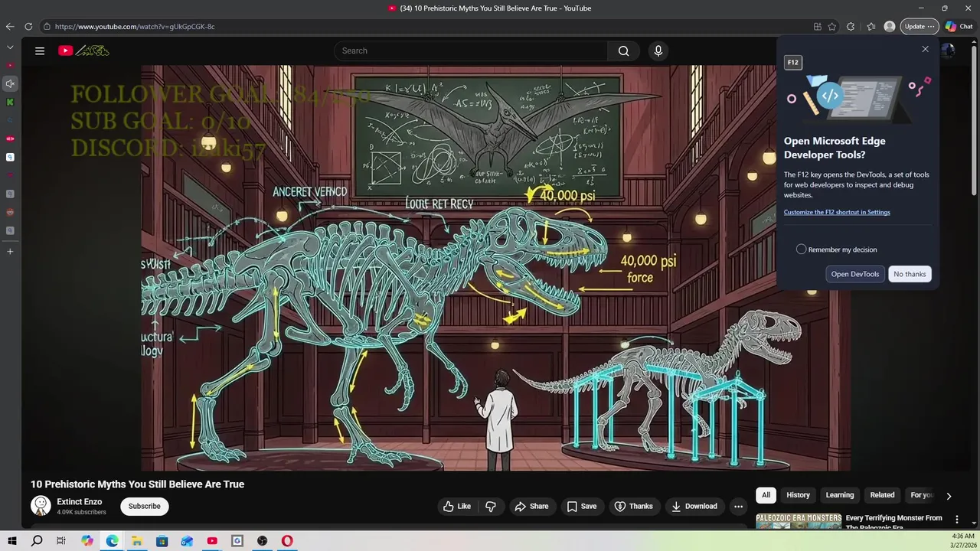Open Customize the F12 shortcut in Settings link

[x=837, y=212]
